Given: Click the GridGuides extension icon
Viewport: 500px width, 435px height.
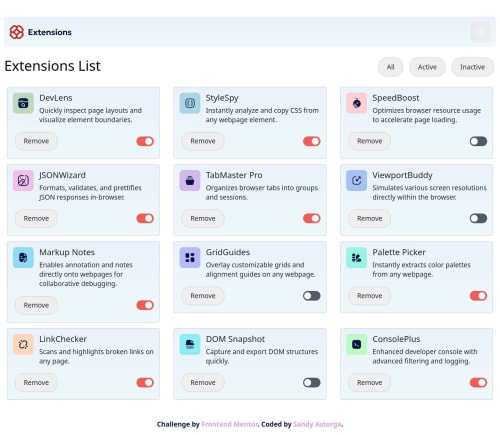Looking at the screenshot, I should point(190,257).
